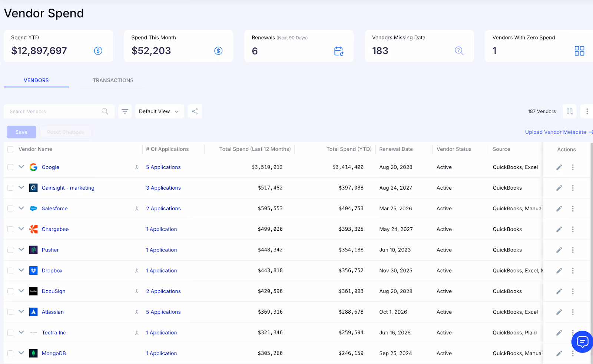
Task: Sort by Renewal Date column header
Action: (x=396, y=149)
